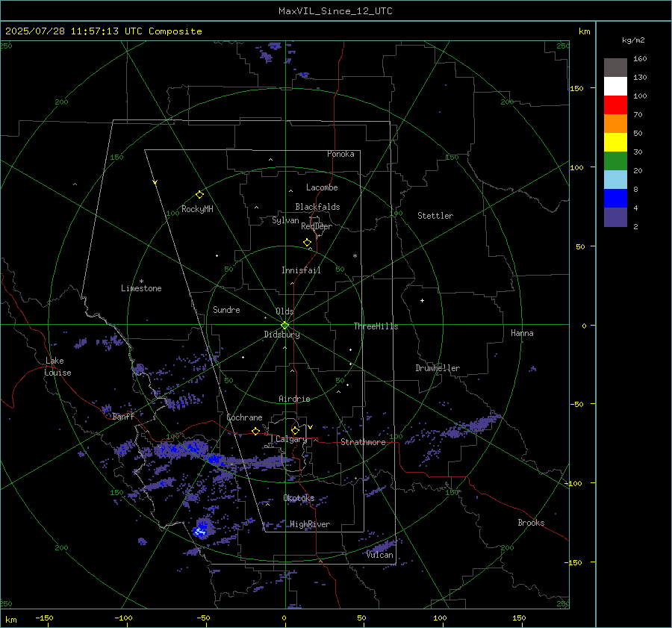The image size is (672, 628).
Task: Click the ThreeHills label
Action: (376, 326)
